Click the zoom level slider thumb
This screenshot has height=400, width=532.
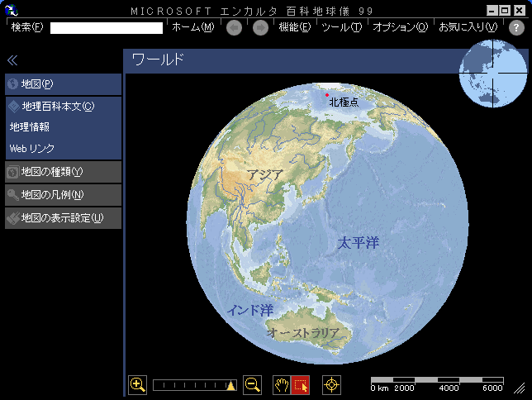click(x=231, y=385)
